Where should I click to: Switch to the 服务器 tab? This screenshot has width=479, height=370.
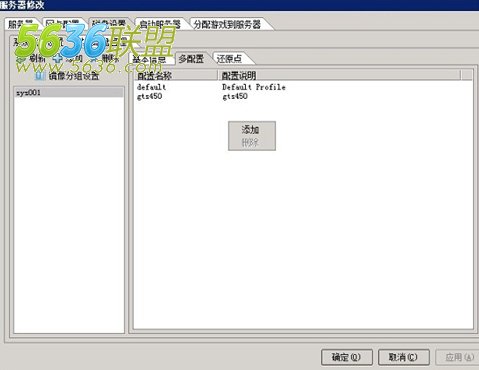(x=22, y=24)
